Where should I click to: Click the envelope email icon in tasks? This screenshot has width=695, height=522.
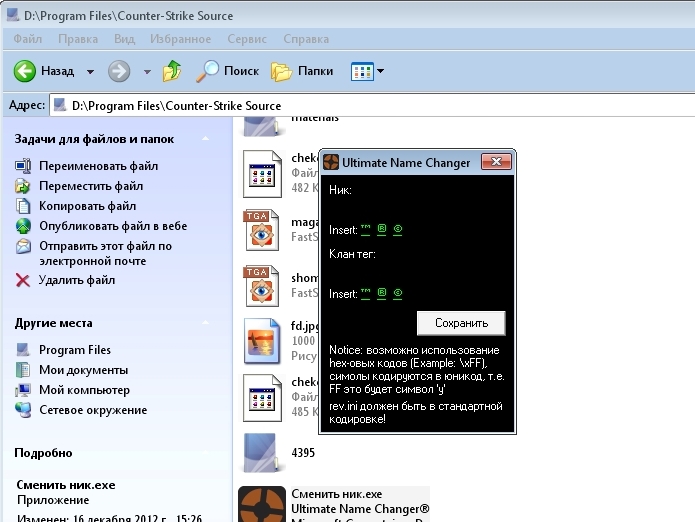point(23,246)
